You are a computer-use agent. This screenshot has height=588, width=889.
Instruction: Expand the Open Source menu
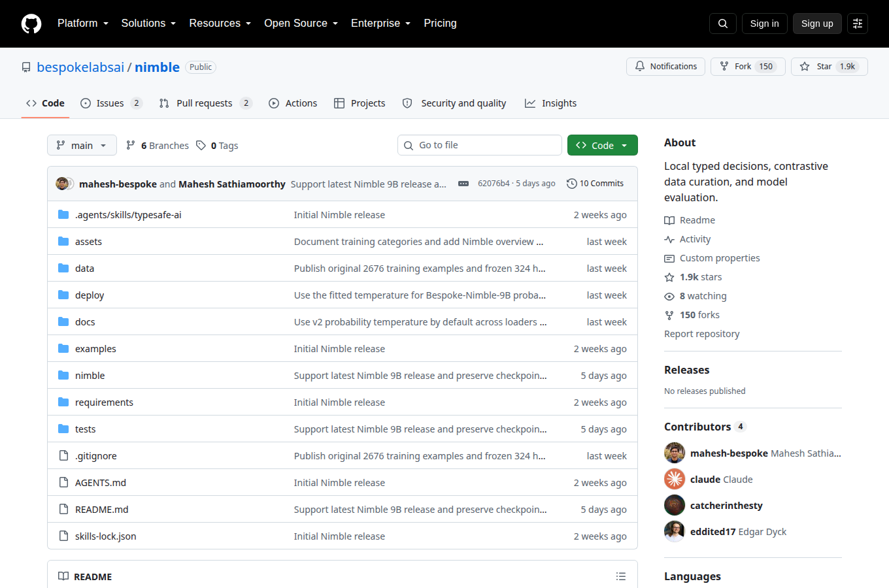coord(301,24)
